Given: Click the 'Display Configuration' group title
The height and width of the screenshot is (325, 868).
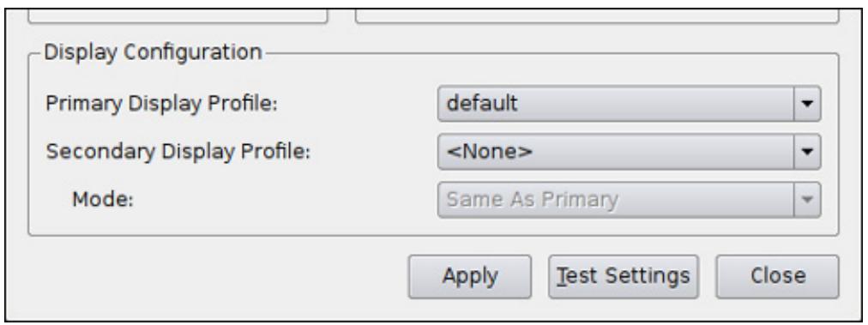Looking at the screenshot, I should click(x=153, y=52).
